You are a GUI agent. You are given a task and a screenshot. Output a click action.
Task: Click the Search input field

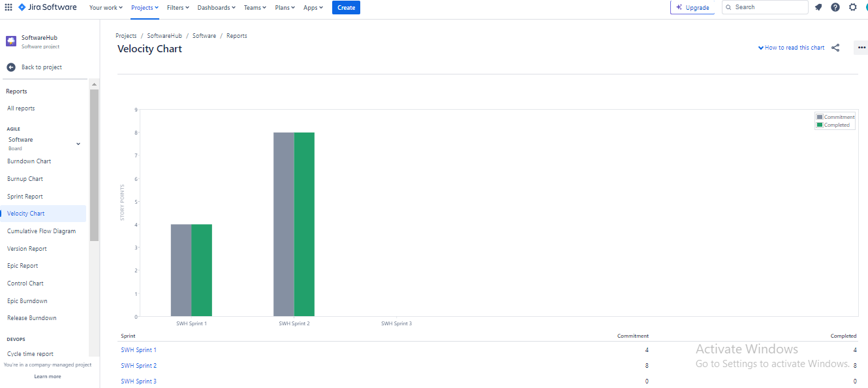tap(765, 7)
